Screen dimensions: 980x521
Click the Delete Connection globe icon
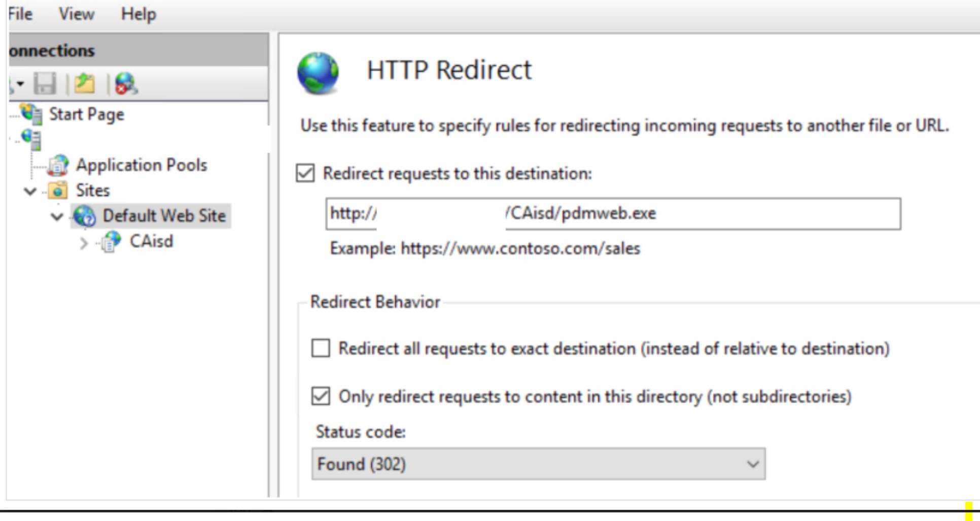[126, 84]
